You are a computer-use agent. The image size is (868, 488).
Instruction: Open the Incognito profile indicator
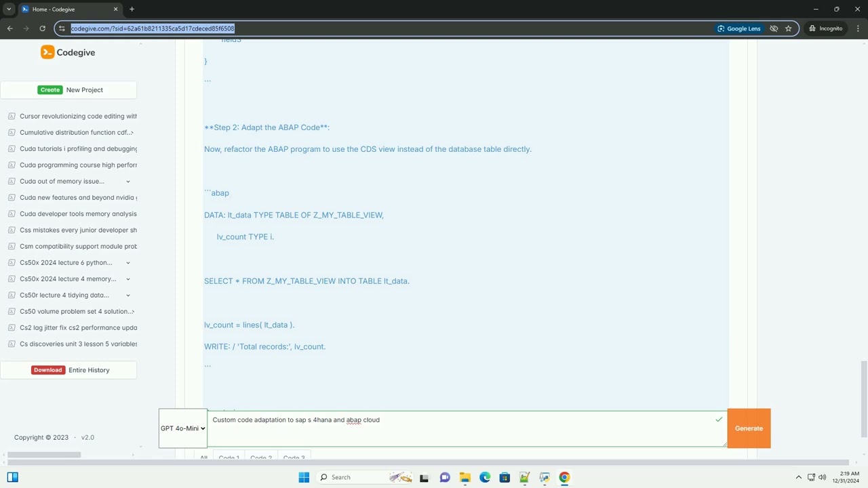[x=826, y=28]
